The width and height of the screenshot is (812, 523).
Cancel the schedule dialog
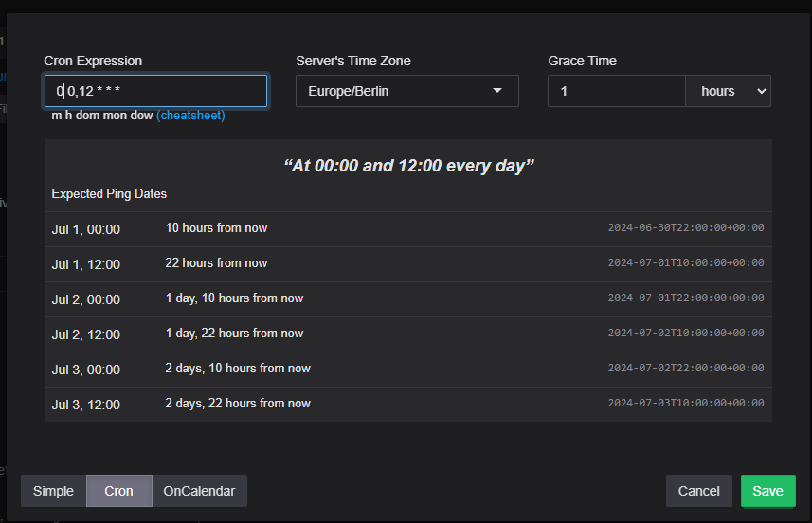(x=698, y=491)
